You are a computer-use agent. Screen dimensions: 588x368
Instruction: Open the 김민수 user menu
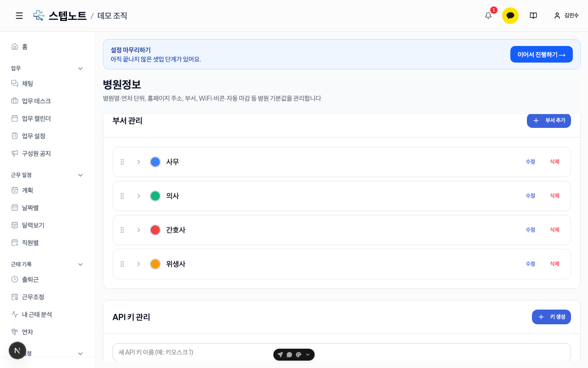(566, 16)
